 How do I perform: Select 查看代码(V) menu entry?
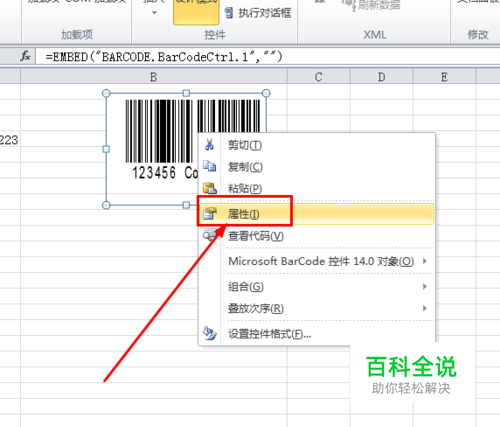pos(317,236)
